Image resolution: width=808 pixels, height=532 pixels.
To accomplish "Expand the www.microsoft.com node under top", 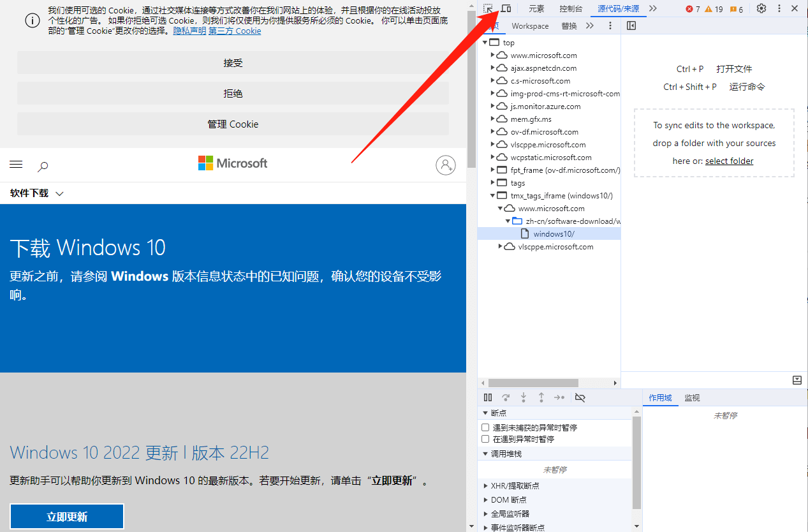I will click(493, 55).
